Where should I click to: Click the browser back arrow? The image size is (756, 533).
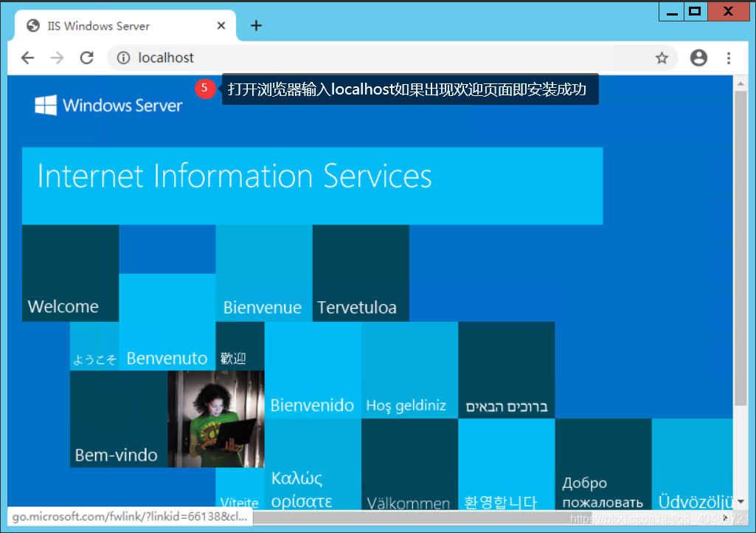(28, 58)
